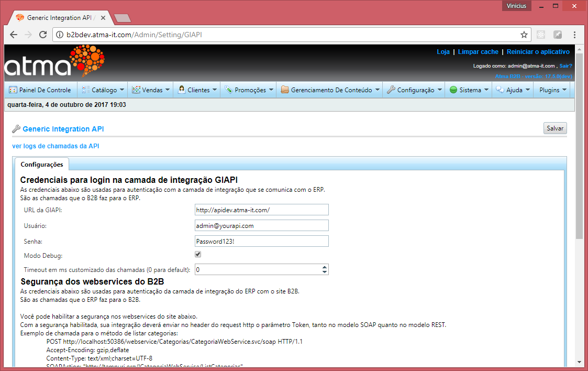Expand the Clientes dropdown arrow
Viewport: 588px width, 371px height.
(x=215, y=90)
